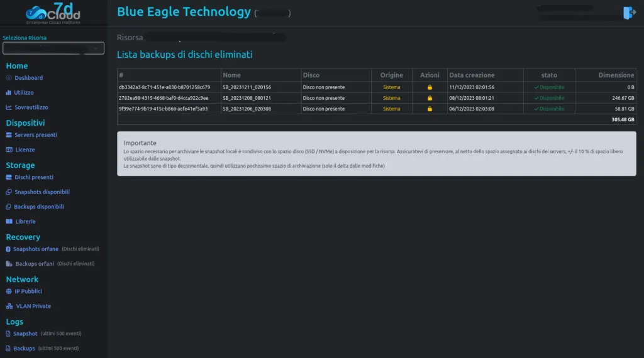Go to Snapshots disponibili

pos(42,192)
